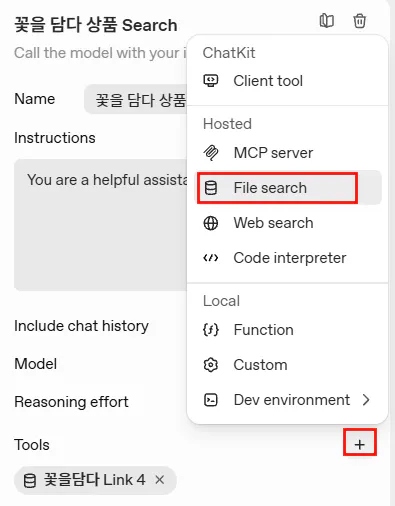Select Custom under Local
This screenshot has width=395, height=506.
pos(287,365)
